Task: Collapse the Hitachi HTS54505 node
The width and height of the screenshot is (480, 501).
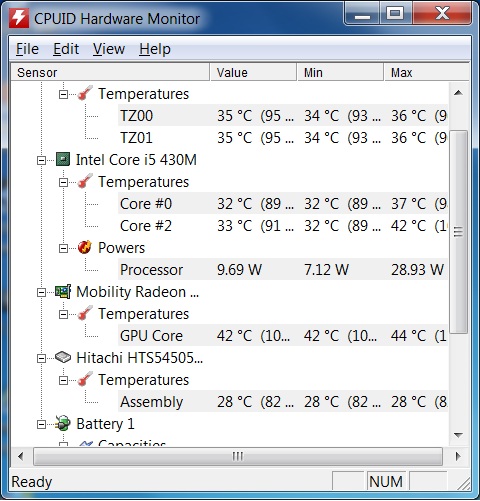Action: coord(41,358)
